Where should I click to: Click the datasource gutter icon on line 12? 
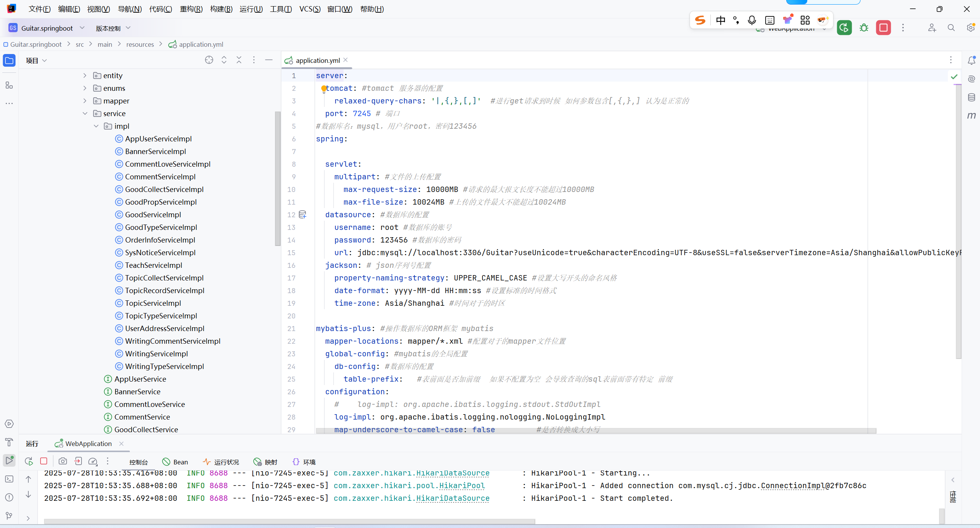303,215
